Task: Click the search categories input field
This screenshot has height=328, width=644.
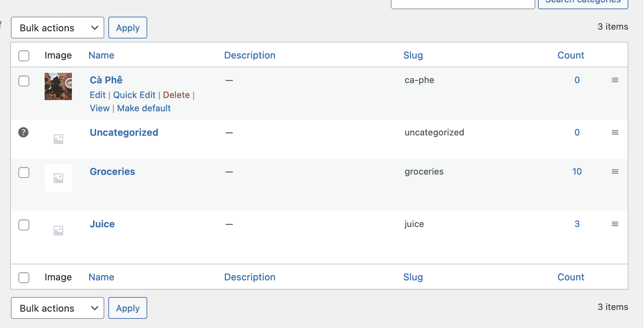Action: pos(462,3)
